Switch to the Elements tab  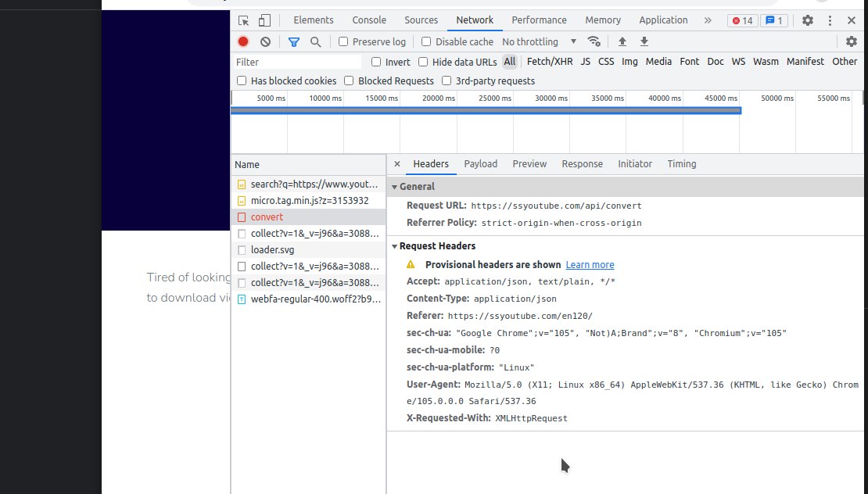314,20
